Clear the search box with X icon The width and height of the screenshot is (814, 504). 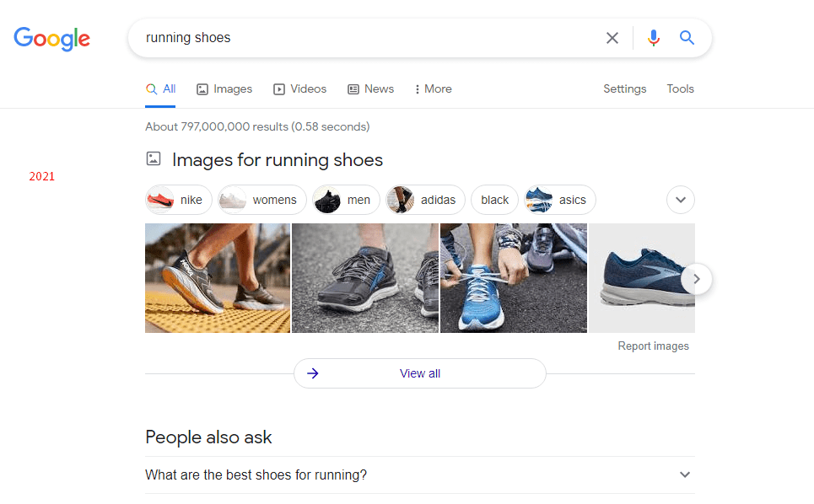(612, 38)
